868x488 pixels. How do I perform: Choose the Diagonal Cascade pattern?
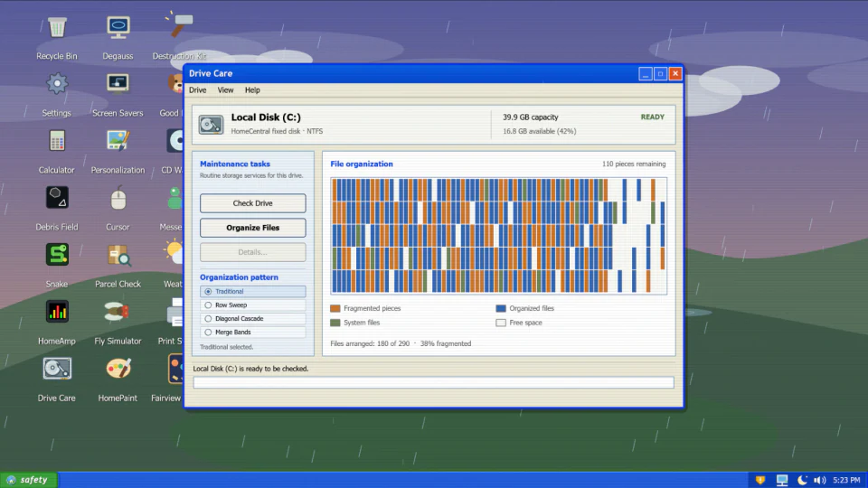point(253,319)
